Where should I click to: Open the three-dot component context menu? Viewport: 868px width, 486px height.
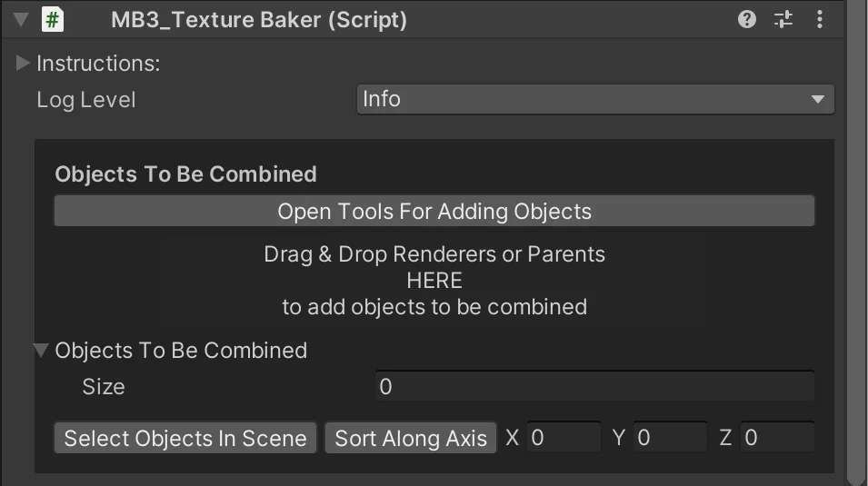tap(820, 19)
